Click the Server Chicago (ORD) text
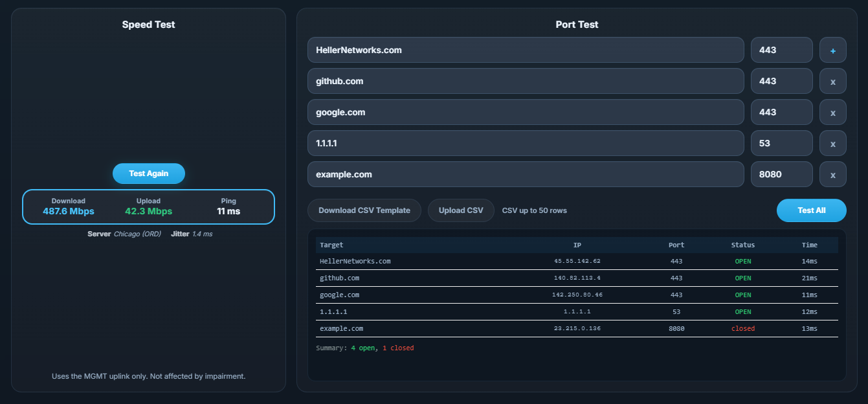868x404 pixels. click(124, 234)
